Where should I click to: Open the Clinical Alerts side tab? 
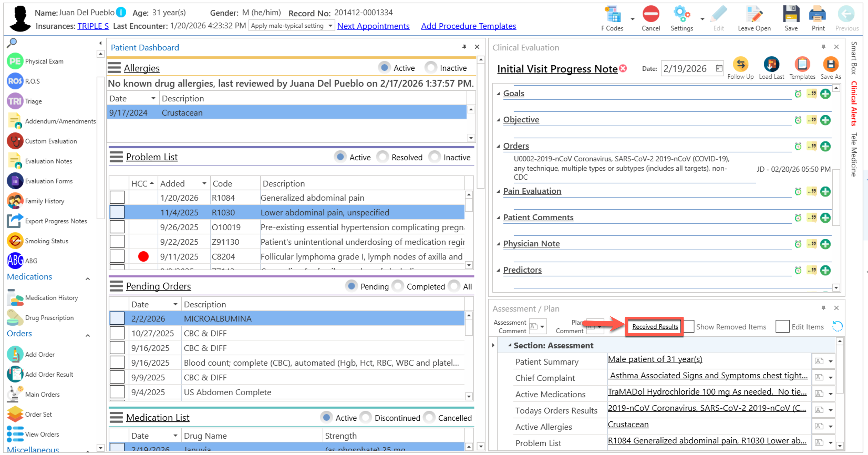pos(854,104)
